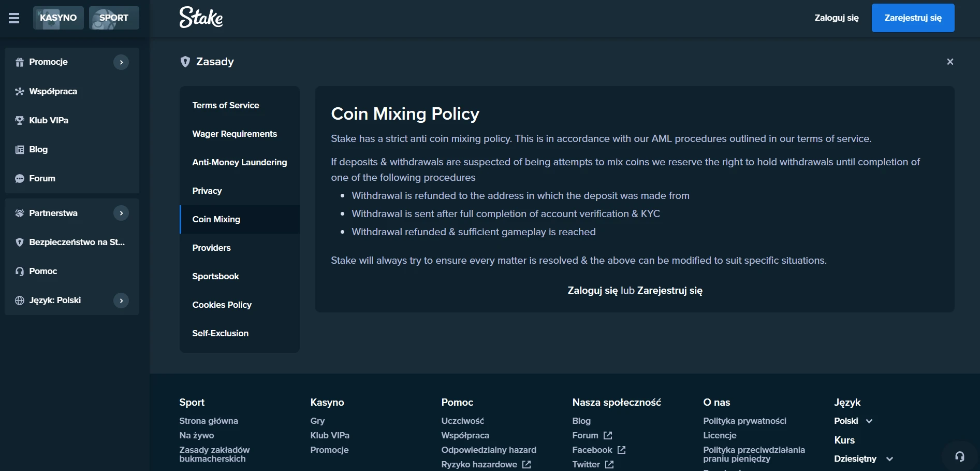Click the Język globe icon
980x471 pixels.
(x=20, y=300)
